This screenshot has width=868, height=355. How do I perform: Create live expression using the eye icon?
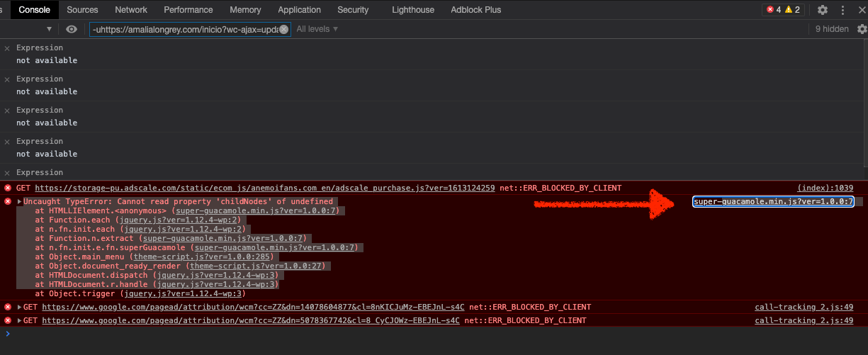click(x=71, y=29)
